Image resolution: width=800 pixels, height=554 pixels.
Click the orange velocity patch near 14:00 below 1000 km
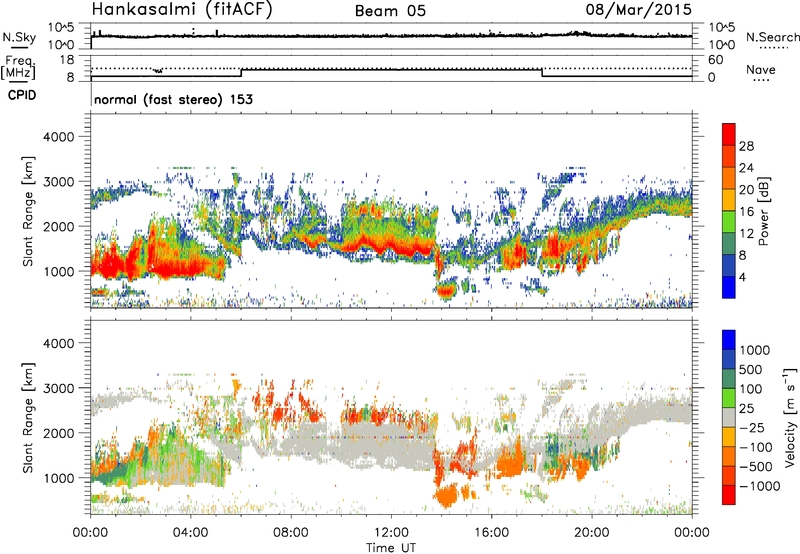pos(447,495)
